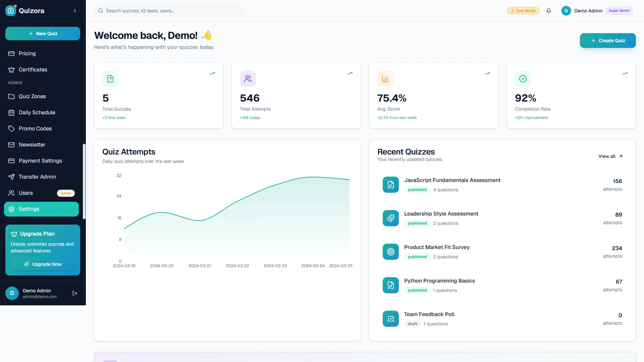644x362 pixels.
Task: Click the sidebar vertical scrollbar
Action: (84, 181)
